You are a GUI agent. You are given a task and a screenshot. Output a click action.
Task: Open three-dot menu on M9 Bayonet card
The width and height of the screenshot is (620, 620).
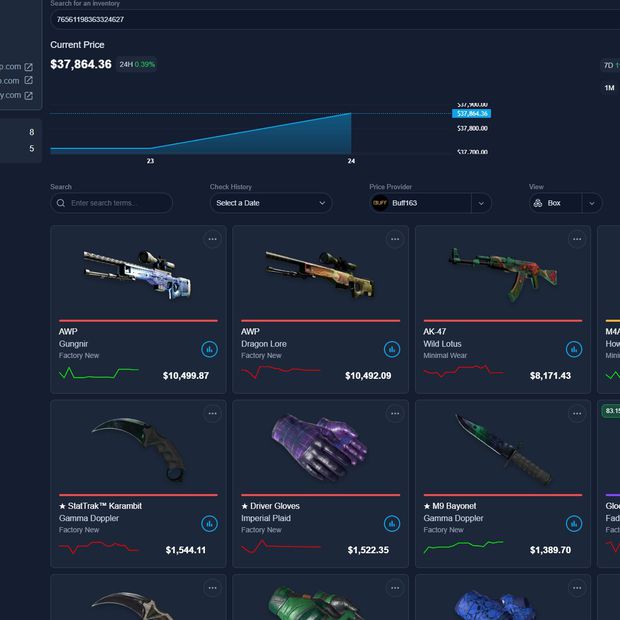[577, 413]
